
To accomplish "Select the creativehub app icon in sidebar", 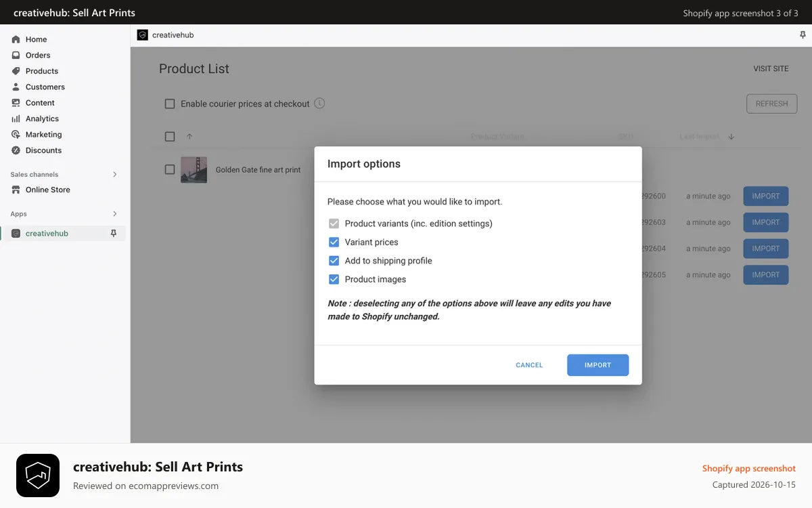I will pyautogui.click(x=16, y=233).
